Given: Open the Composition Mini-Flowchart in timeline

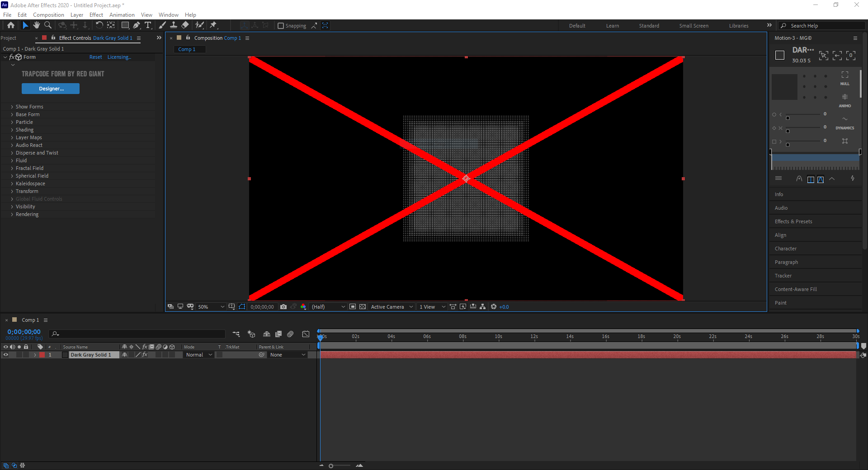Looking at the screenshot, I should 236,334.
